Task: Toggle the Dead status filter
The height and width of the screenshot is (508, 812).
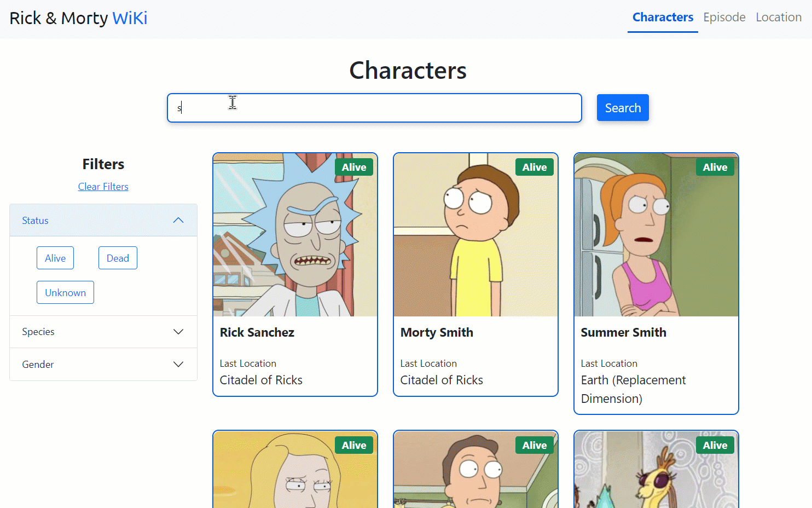Action: click(118, 258)
